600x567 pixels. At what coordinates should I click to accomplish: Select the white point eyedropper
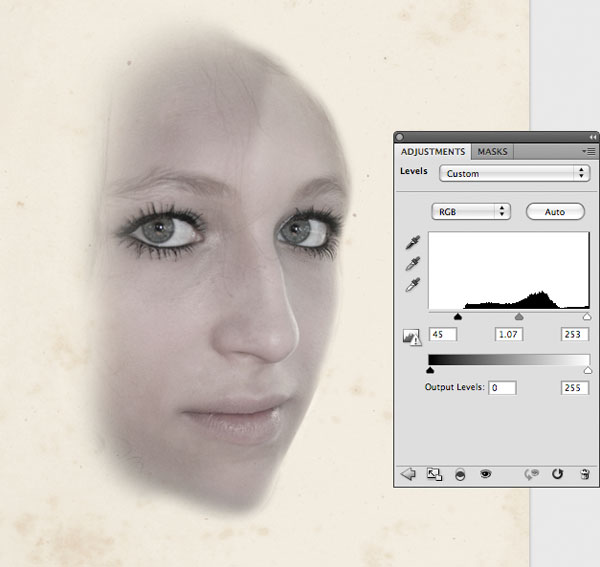412,285
